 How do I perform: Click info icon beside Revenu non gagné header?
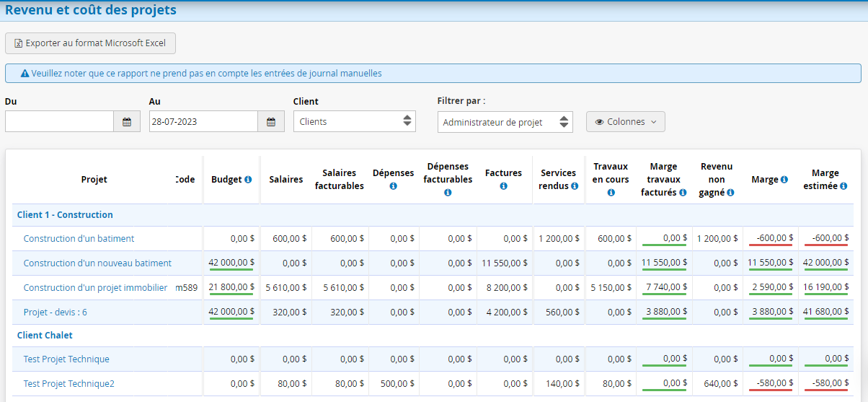click(730, 193)
